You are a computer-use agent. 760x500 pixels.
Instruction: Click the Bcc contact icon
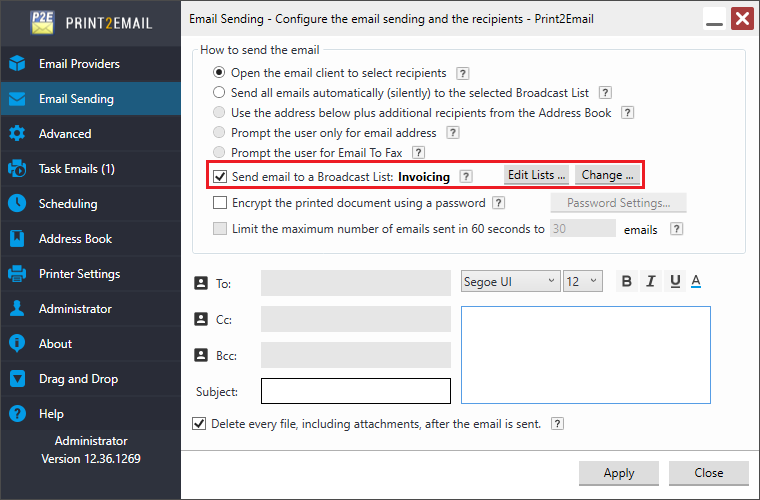(199, 355)
